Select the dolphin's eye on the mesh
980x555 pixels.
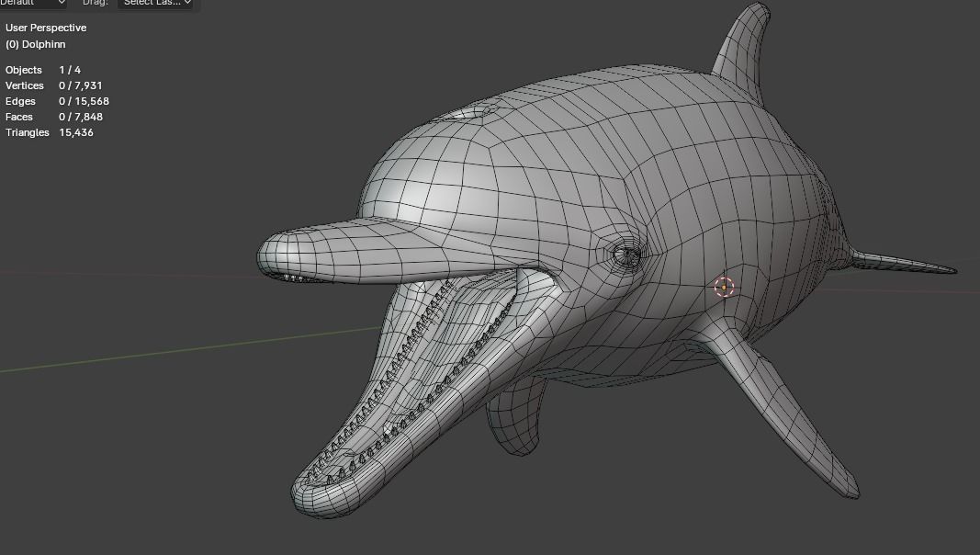tap(627, 255)
